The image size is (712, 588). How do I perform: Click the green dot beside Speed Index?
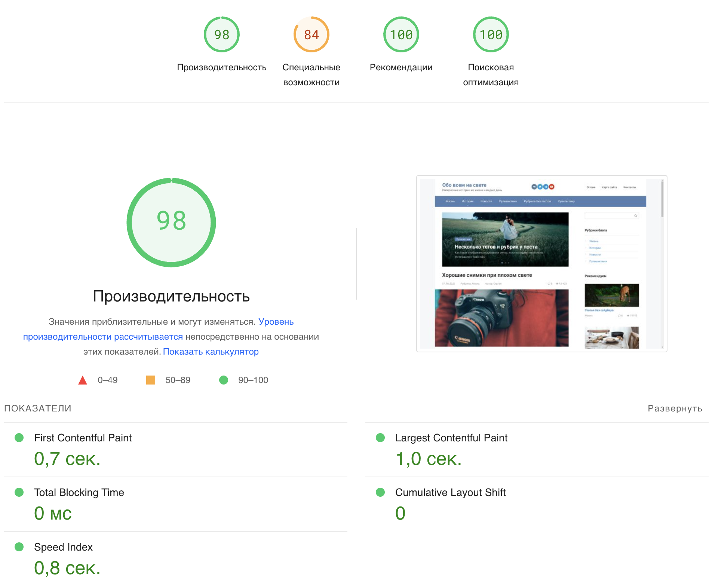point(19,547)
